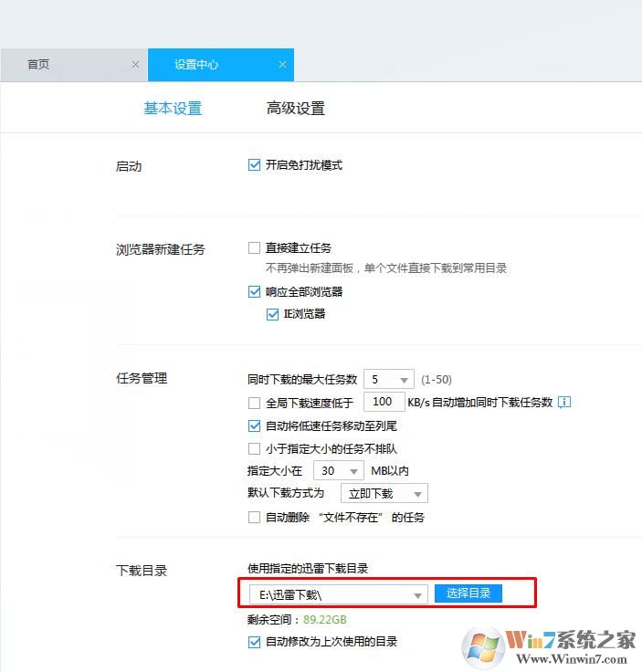Click the 100 KB/s speed input field
Viewport: 642px width, 672px height.
(x=384, y=402)
